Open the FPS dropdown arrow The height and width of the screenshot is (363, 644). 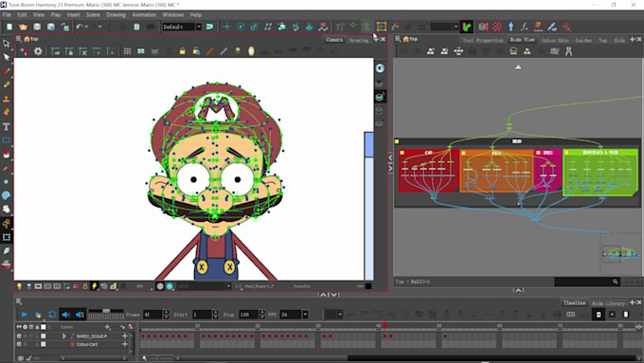coord(305,315)
